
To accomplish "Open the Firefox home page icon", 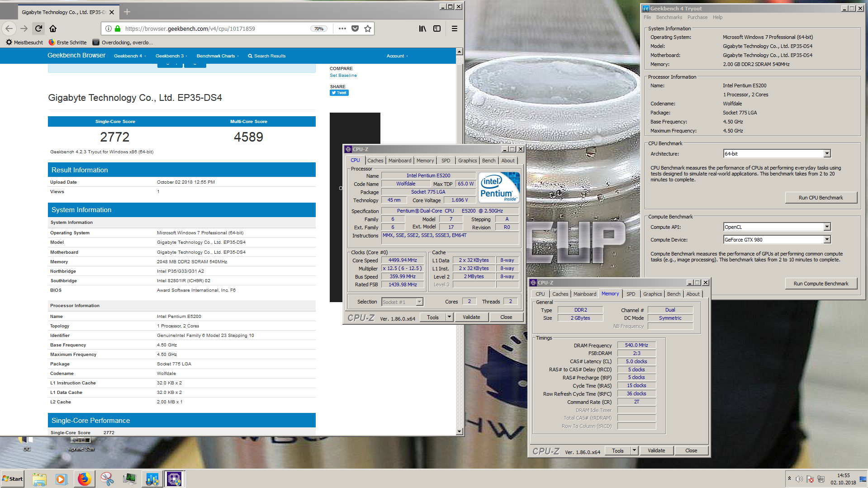I will pyautogui.click(x=53, y=28).
